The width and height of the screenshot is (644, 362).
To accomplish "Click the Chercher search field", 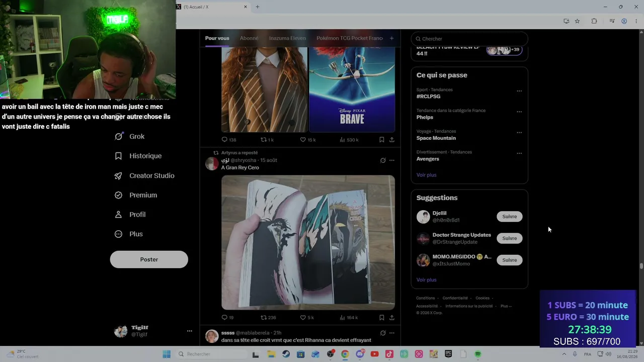I will coord(469,39).
